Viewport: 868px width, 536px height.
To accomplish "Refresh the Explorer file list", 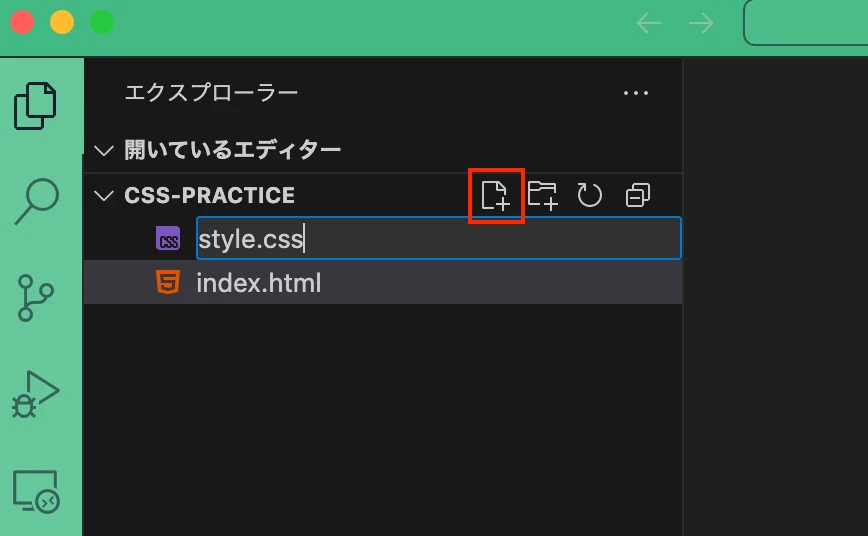I will (x=590, y=195).
